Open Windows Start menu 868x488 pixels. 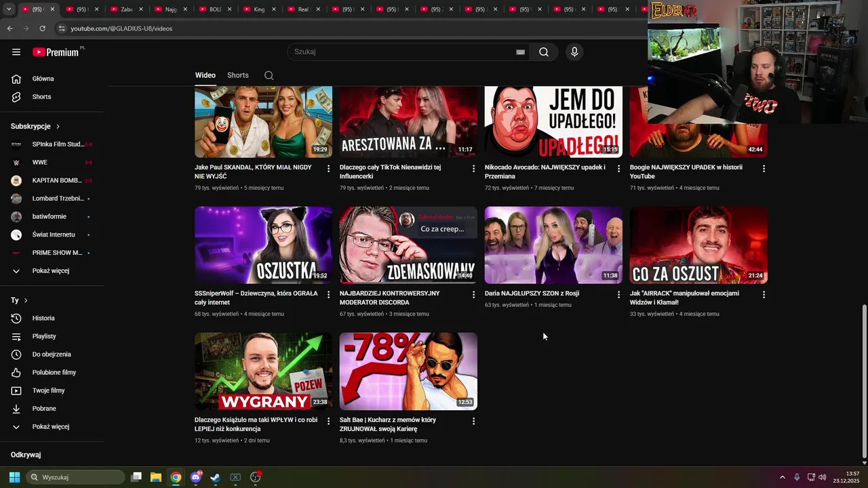(x=14, y=477)
